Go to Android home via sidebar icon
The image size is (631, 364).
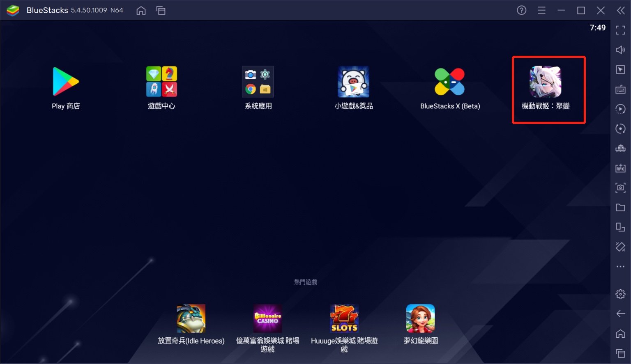pyautogui.click(x=621, y=334)
